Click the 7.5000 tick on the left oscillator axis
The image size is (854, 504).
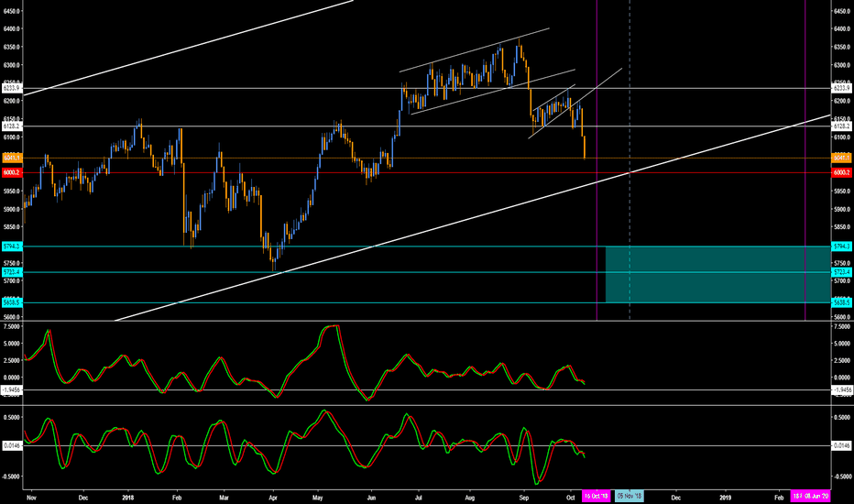12,326
